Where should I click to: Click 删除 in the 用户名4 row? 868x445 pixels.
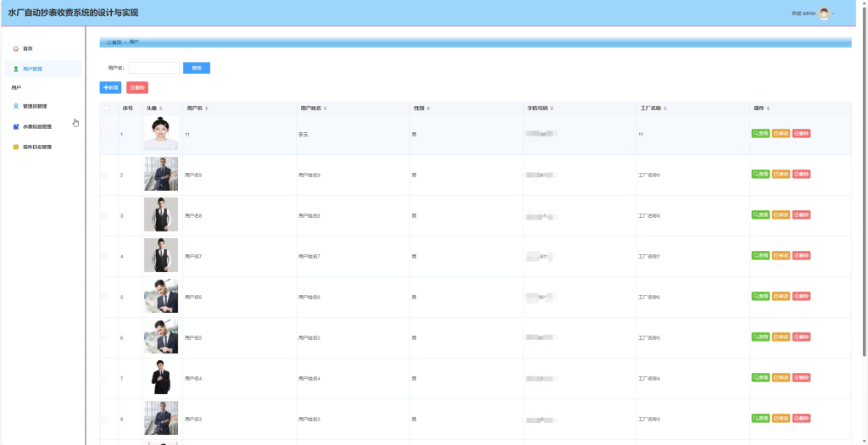pyautogui.click(x=802, y=377)
